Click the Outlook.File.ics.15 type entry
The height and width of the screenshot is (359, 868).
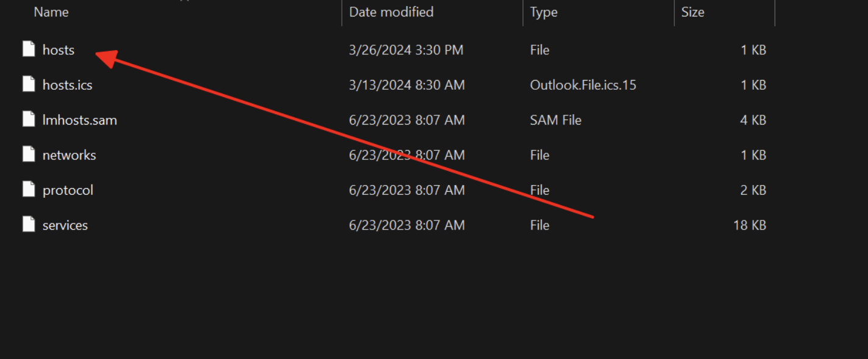pos(583,85)
